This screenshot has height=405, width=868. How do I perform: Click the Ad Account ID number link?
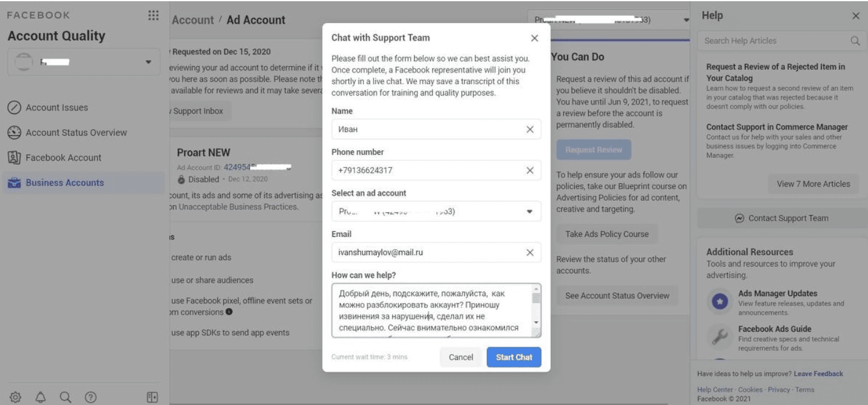[x=257, y=167]
